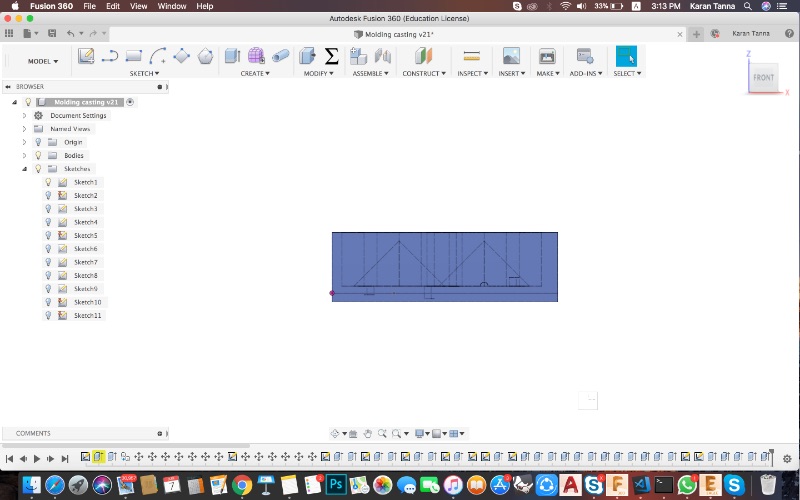
Task: Click the highlighted timeline feature marker
Action: pos(98,456)
